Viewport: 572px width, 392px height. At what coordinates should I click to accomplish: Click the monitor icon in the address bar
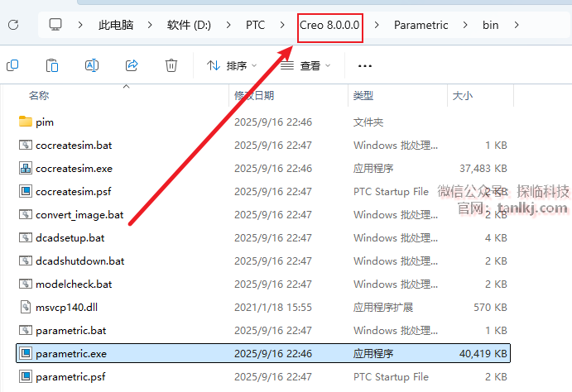click(x=56, y=25)
